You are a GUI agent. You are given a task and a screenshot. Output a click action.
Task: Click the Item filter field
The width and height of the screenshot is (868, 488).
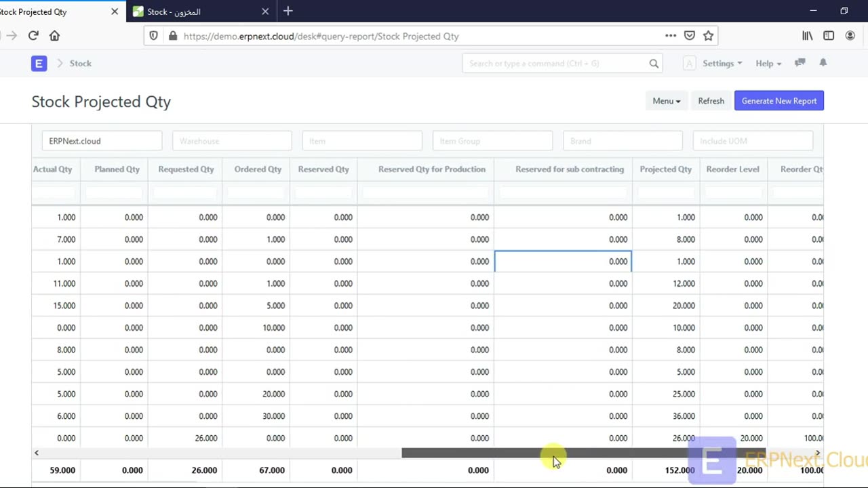point(362,141)
